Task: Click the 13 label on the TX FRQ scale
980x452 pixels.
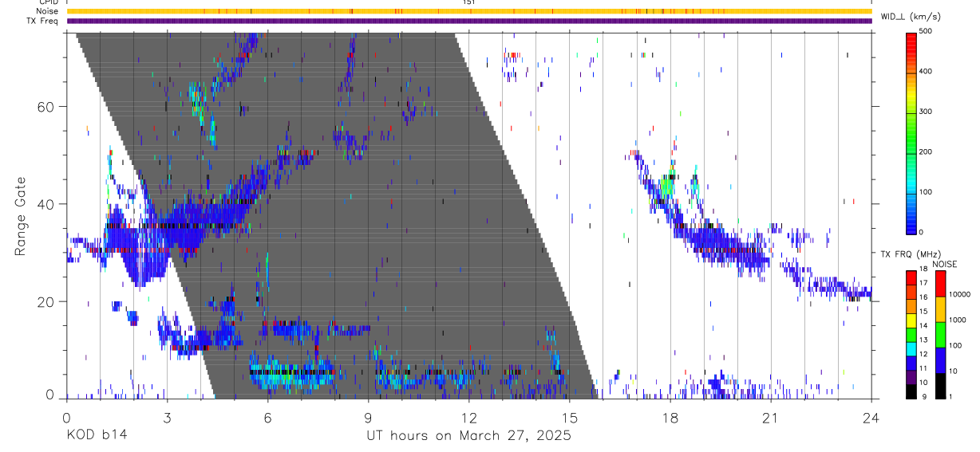Action: (923, 340)
